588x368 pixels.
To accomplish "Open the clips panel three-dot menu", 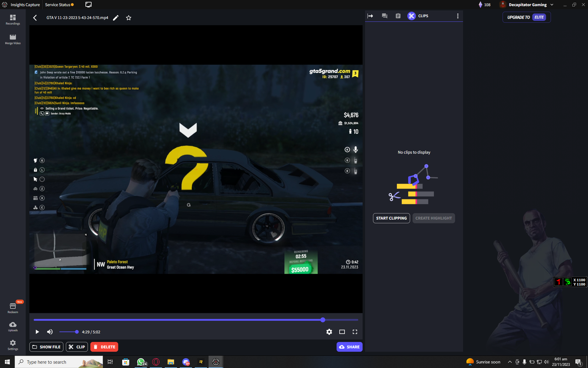I will tap(458, 16).
